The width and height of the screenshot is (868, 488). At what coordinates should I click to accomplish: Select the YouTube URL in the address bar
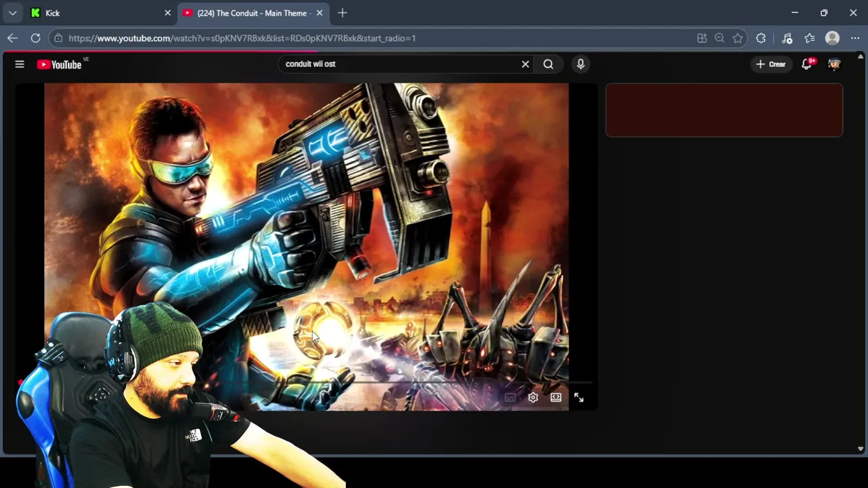[242, 38]
